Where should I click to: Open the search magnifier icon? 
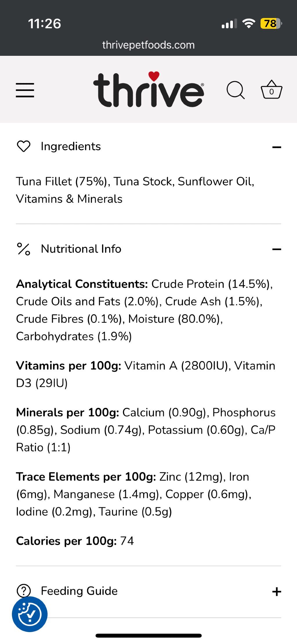pos(236,90)
